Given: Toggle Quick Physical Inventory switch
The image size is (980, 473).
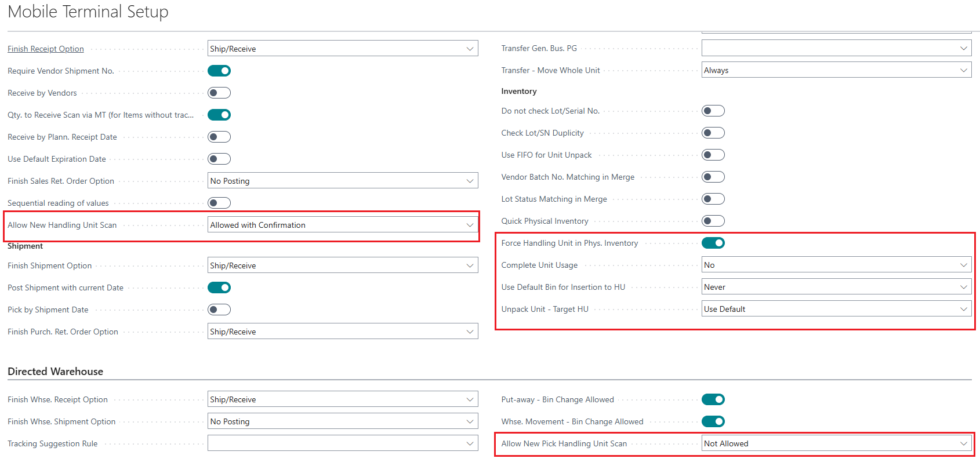Looking at the screenshot, I should (x=713, y=221).
